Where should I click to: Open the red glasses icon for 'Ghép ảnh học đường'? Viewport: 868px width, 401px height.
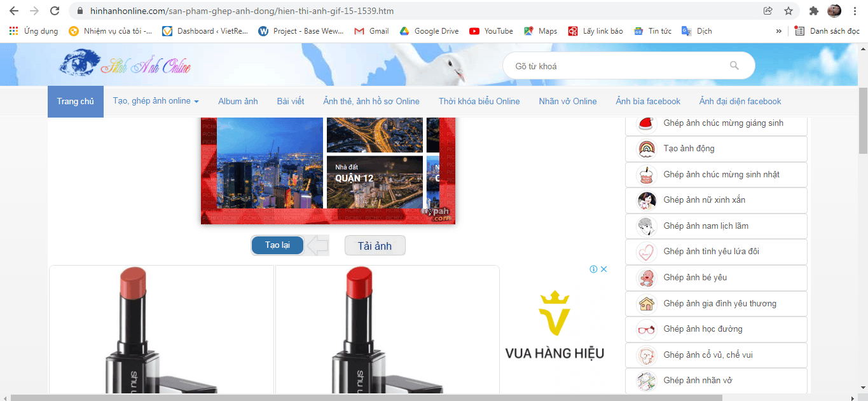click(646, 329)
